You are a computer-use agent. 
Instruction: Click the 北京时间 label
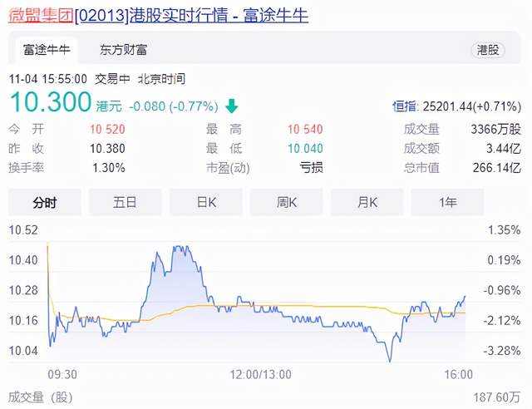pos(162,79)
